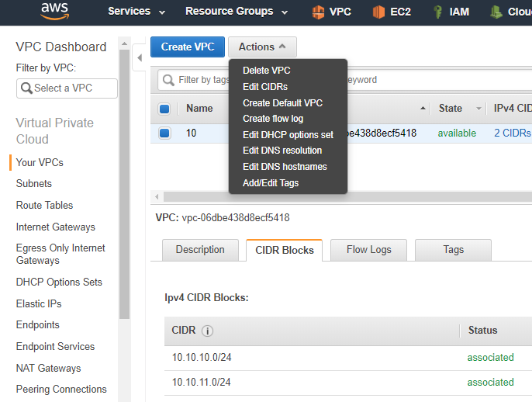Open Route Tables in sidebar
The height and width of the screenshot is (402, 532).
point(44,205)
